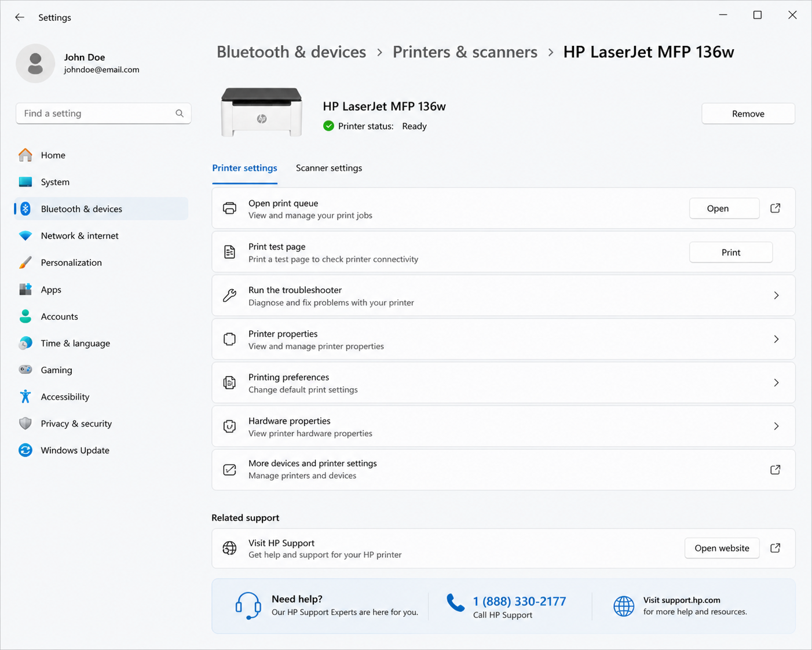812x650 pixels.
Task: Click the Remove printer button
Action: coord(748,114)
